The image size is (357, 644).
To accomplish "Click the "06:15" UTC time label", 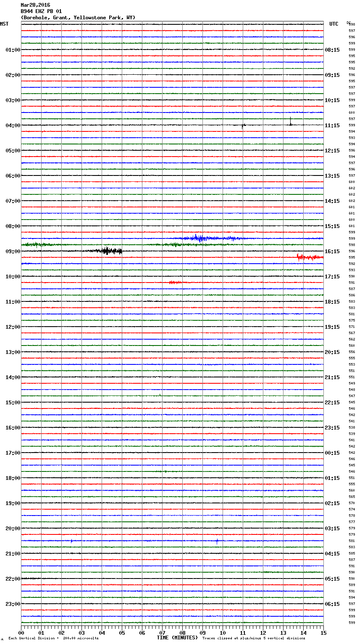I will (332, 604).
